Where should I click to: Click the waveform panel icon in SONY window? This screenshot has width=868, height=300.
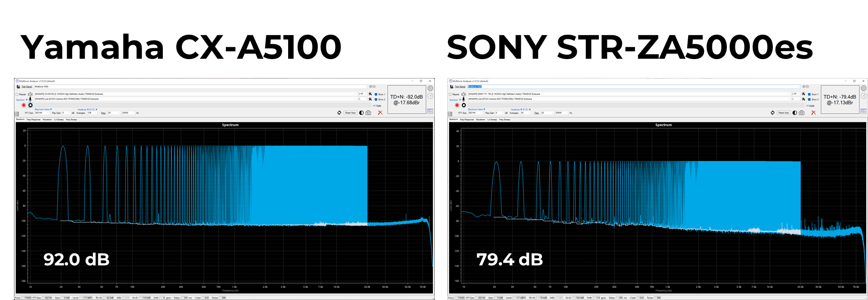pos(863,111)
